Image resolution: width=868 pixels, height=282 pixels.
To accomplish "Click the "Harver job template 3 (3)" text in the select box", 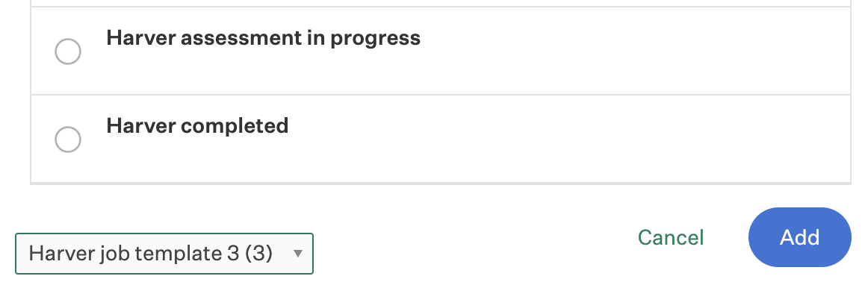I will click(151, 253).
